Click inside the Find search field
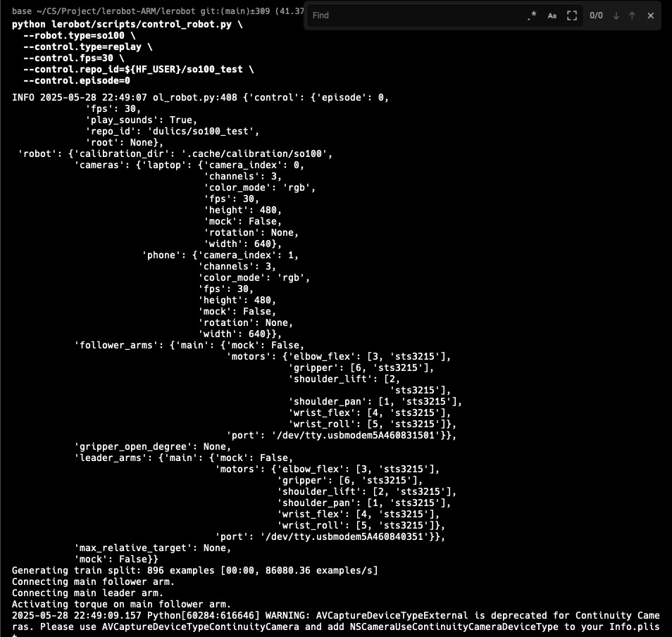Image resolution: width=672 pixels, height=637 pixels. [416, 15]
